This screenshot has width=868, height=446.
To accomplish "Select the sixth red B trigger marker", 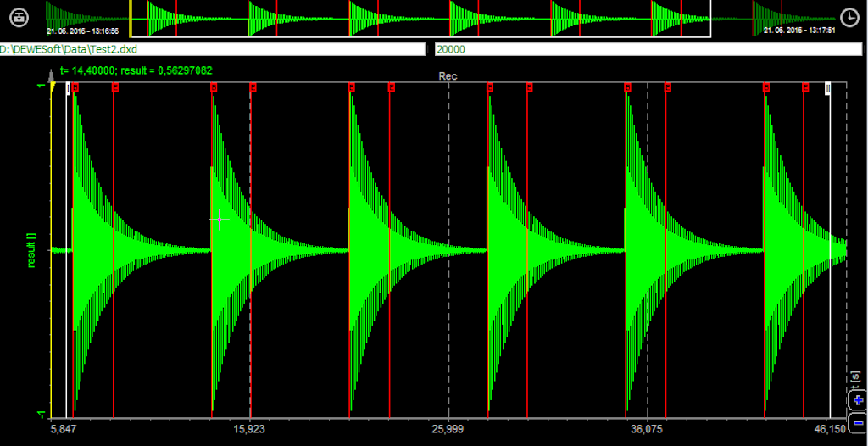I will (x=766, y=87).
